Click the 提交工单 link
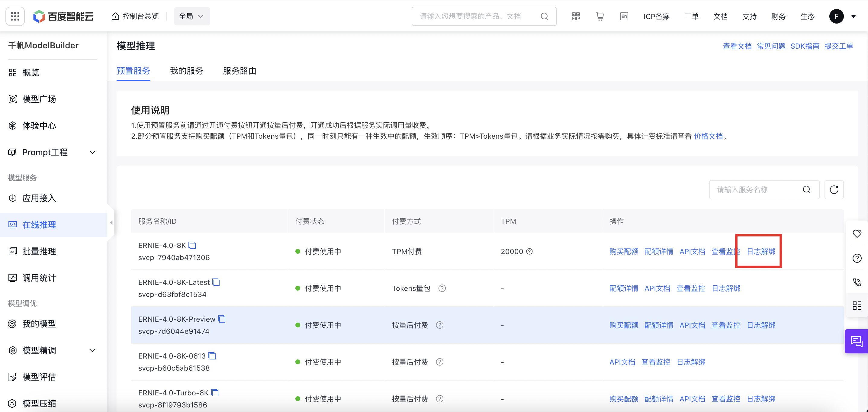Image resolution: width=868 pixels, height=412 pixels. 839,46
